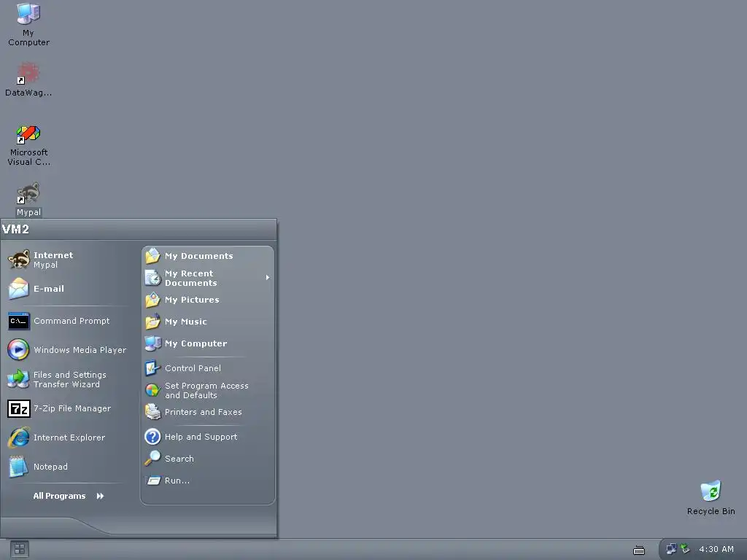747x560 pixels.
Task: Click the Internet Explorer label
Action: click(x=69, y=437)
